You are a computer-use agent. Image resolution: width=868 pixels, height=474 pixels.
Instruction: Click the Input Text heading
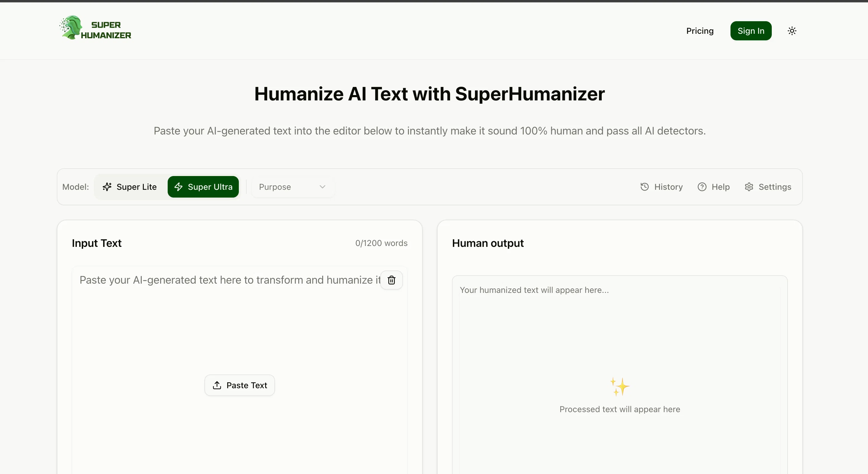[x=97, y=243]
